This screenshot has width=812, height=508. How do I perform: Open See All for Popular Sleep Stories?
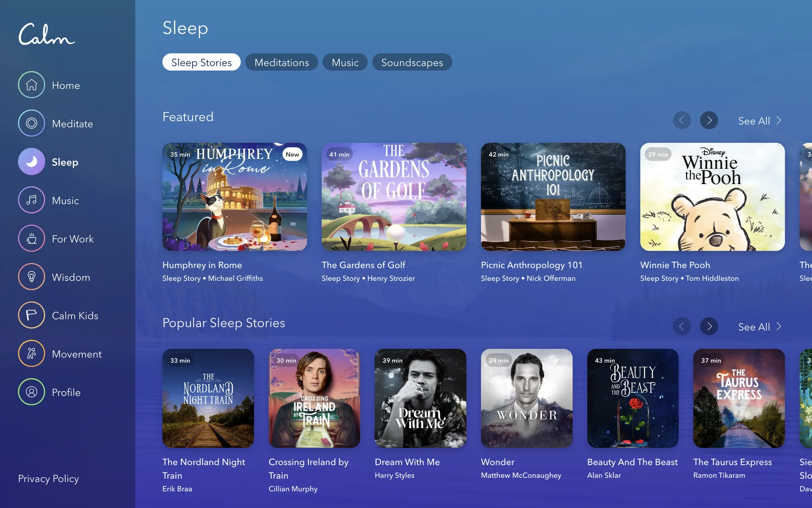pos(759,327)
